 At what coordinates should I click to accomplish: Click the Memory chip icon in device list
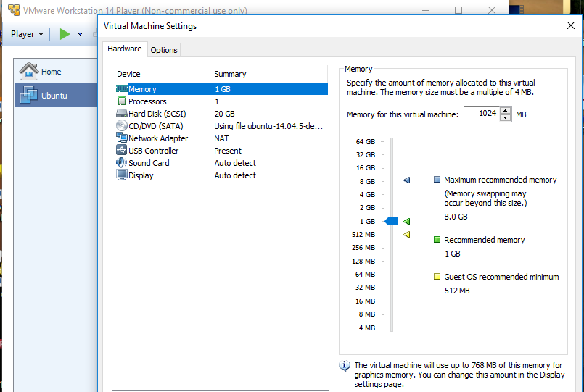122,88
